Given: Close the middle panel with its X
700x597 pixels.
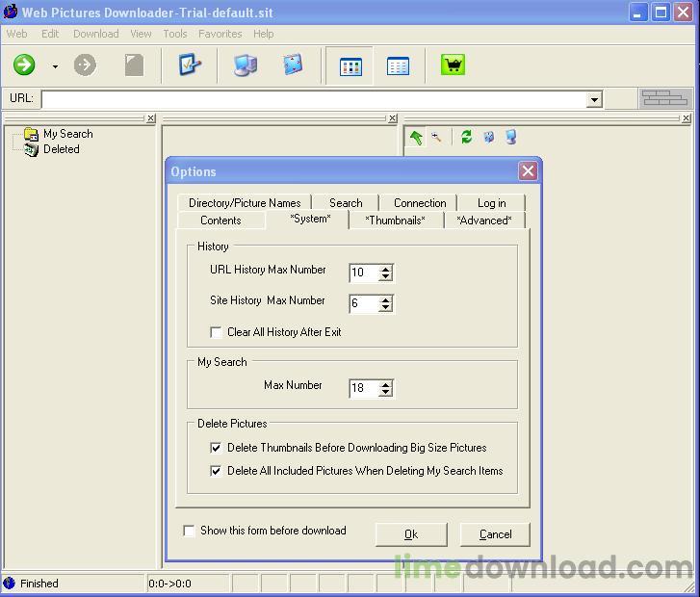Looking at the screenshot, I should [393, 118].
